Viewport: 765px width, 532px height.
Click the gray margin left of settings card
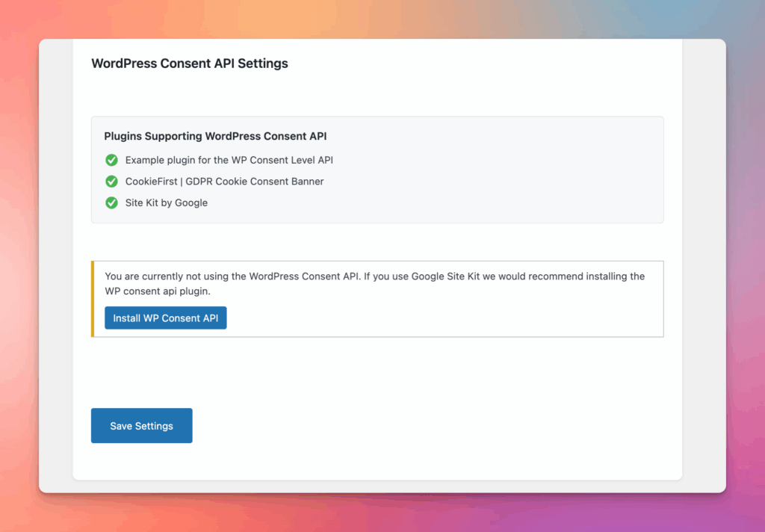[x=56, y=262]
